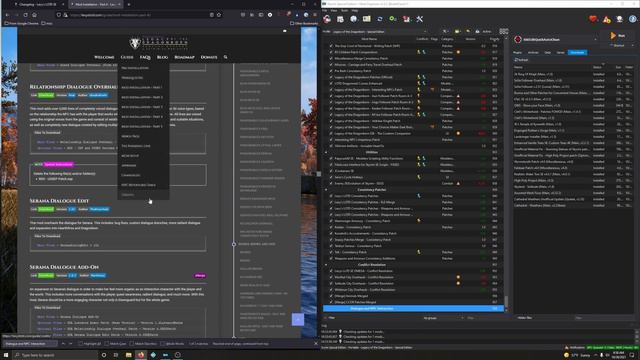Click the webpage vertical scrollbar thumb
The height and width of the screenshot is (360, 640).
[319, 174]
